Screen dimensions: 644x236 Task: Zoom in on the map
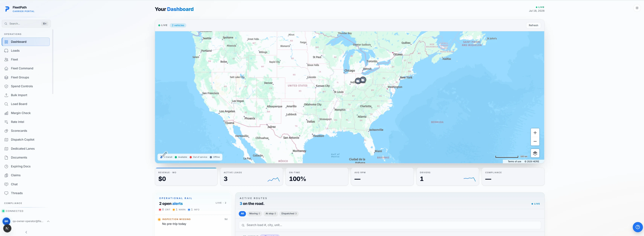[x=535, y=133]
